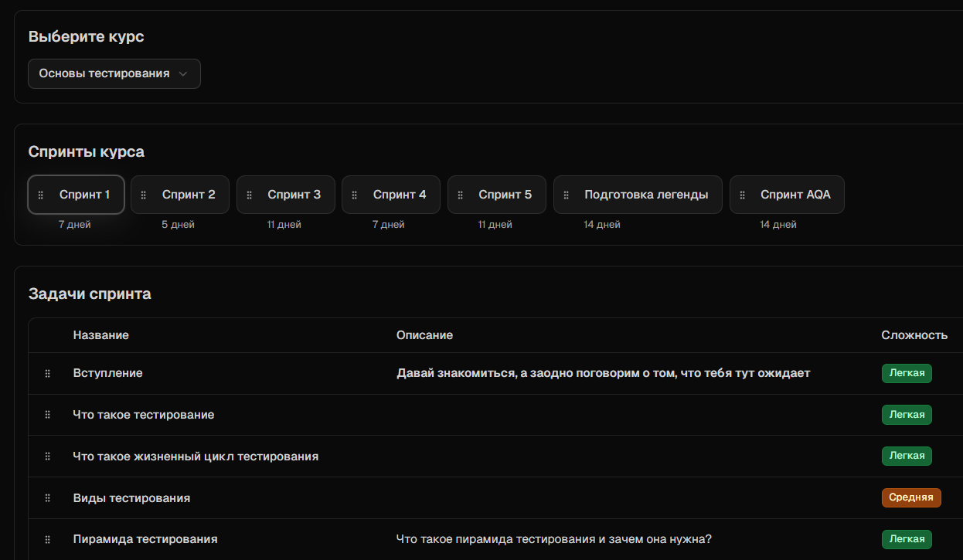Click drag handle of Виды тестирования row
Screen dimensions: 963x560
tap(47, 498)
